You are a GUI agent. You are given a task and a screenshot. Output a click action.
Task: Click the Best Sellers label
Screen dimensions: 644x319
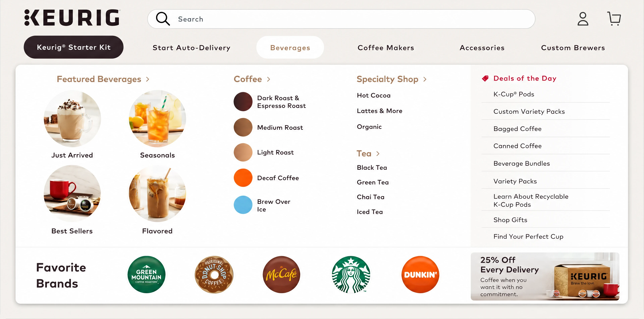coord(72,231)
